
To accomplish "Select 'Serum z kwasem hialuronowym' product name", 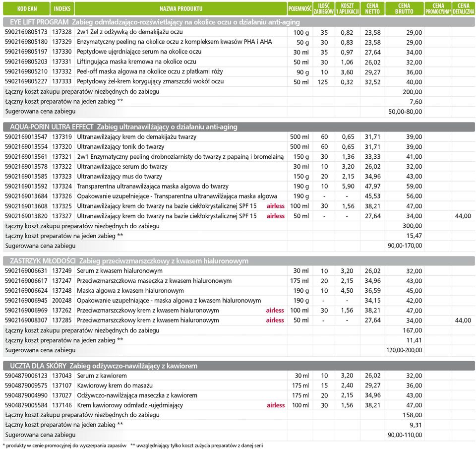I will pos(119,271).
